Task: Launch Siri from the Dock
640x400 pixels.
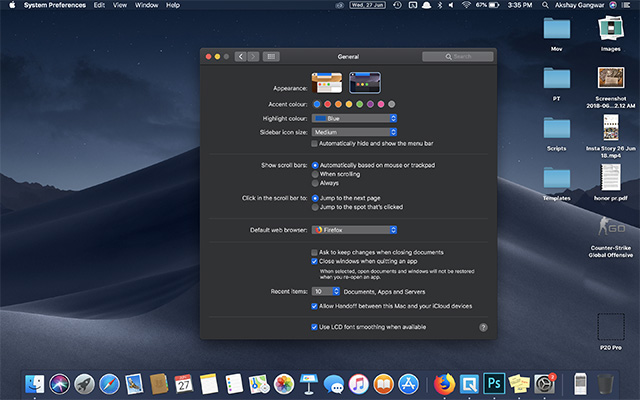Action: 60,384
